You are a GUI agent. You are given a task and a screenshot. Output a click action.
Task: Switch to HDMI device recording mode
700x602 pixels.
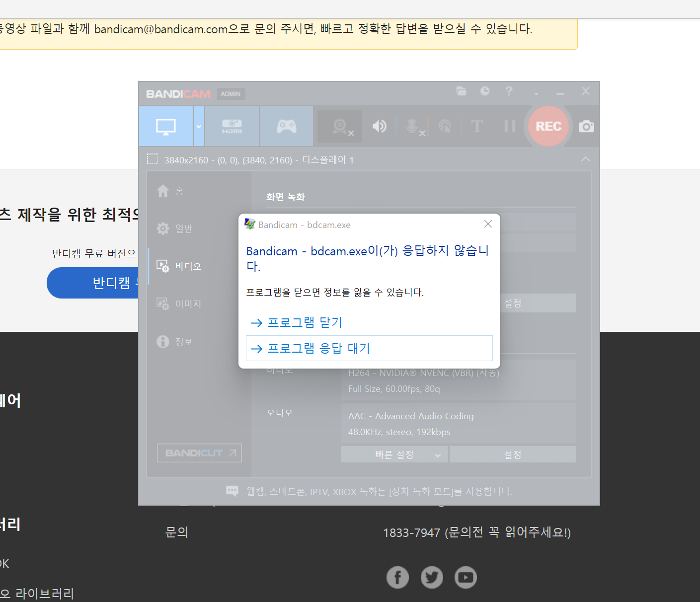tap(232, 126)
